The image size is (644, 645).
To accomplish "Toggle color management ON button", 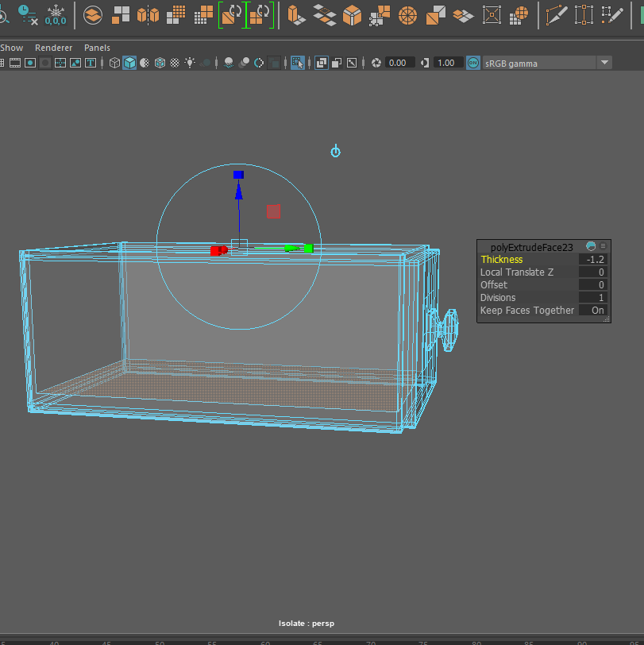I will pyautogui.click(x=473, y=63).
